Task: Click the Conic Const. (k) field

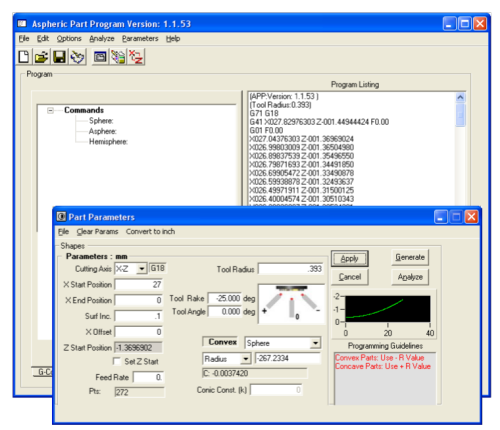Action: point(276,390)
